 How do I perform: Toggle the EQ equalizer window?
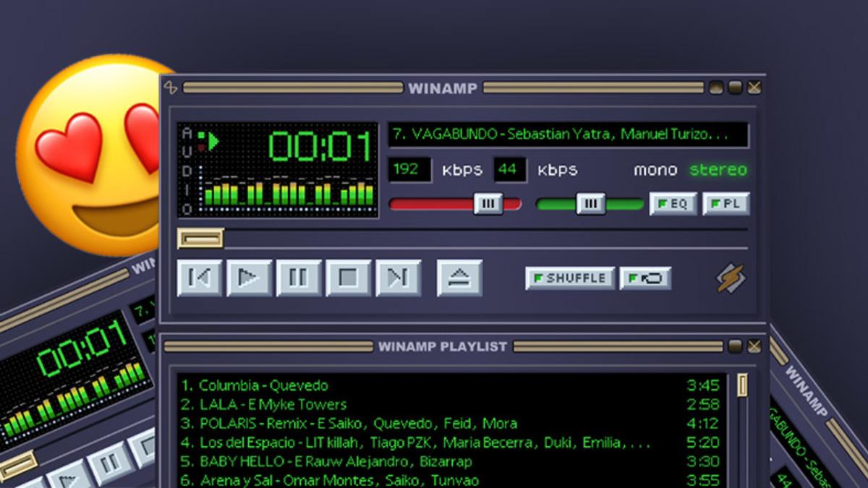(x=673, y=204)
